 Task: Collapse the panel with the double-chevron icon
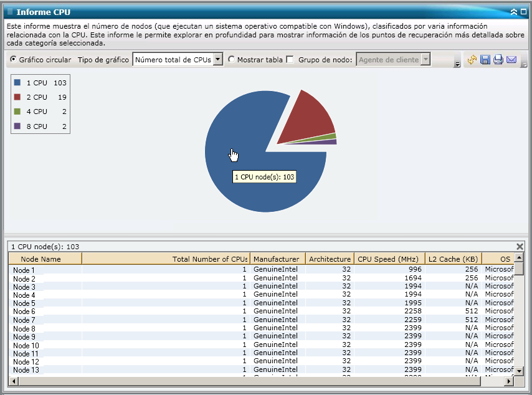pyautogui.click(x=513, y=12)
